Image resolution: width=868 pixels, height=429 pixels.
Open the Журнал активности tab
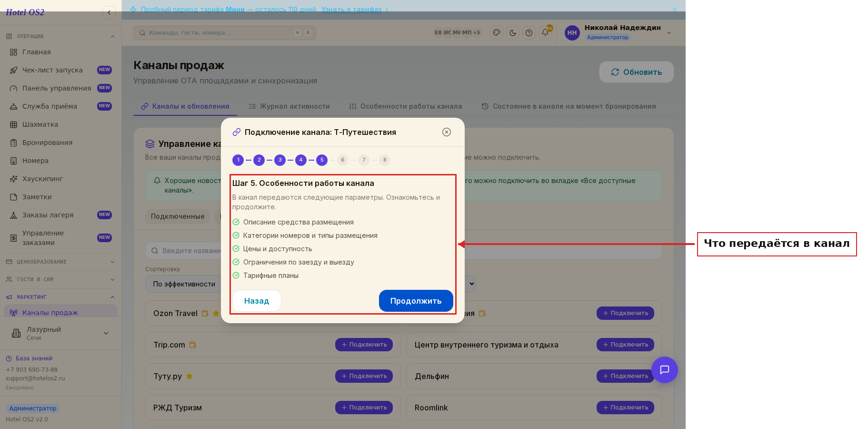pyautogui.click(x=289, y=106)
